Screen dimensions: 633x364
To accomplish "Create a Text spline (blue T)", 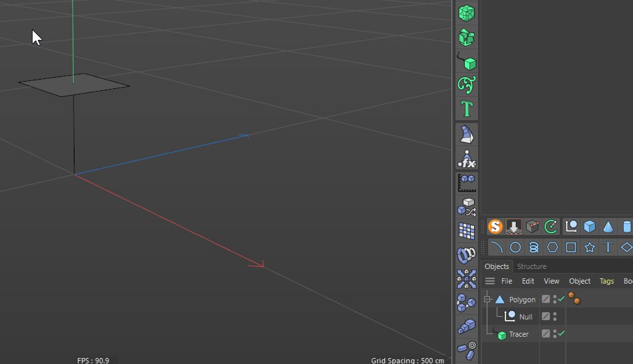I will point(608,247).
